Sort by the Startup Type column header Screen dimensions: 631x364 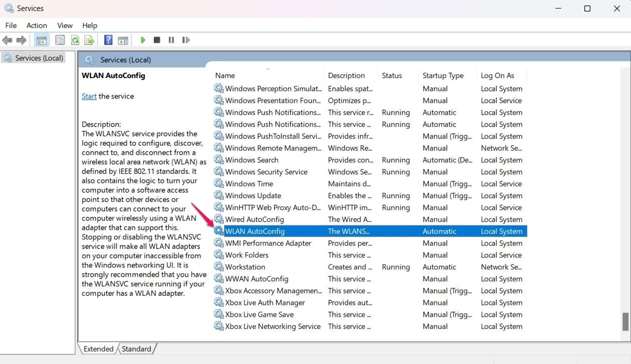[x=448, y=76]
